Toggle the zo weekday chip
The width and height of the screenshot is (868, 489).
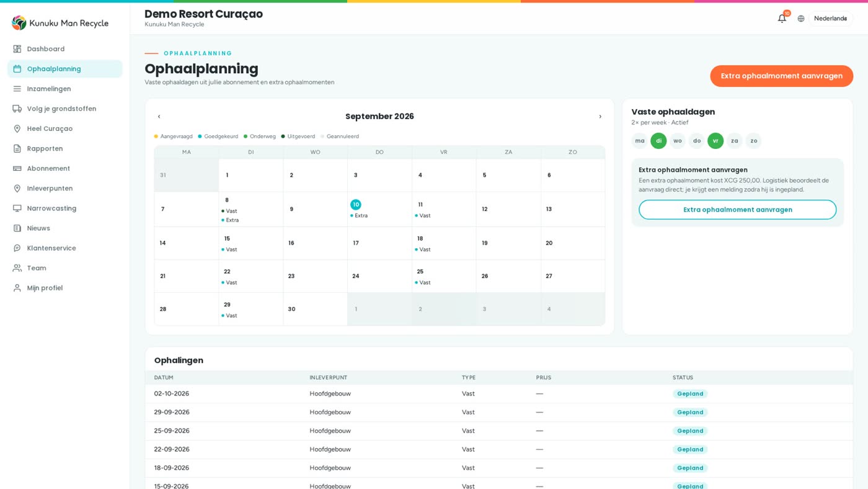point(754,141)
